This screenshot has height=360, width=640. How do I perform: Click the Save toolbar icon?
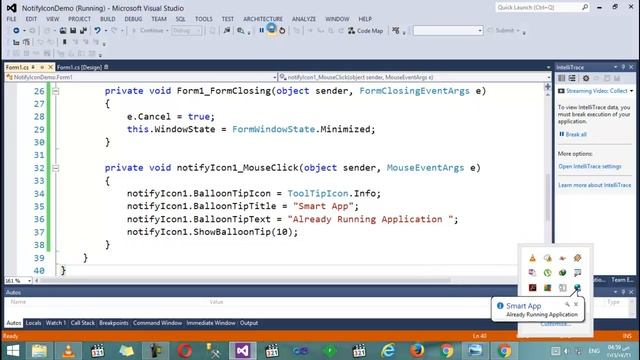[73, 31]
